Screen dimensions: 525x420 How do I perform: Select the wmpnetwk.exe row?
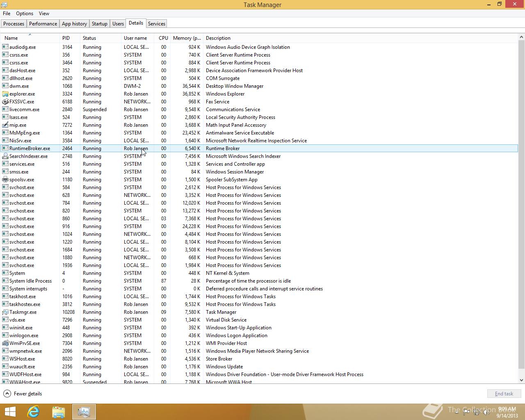pyautogui.click(x=259, y=351)
